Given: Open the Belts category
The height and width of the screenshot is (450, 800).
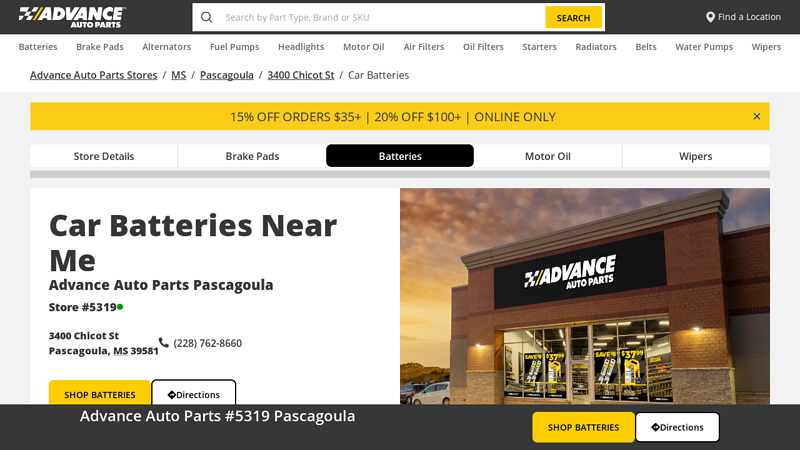Looking at the screenshot, I should (x=646, y=46).
